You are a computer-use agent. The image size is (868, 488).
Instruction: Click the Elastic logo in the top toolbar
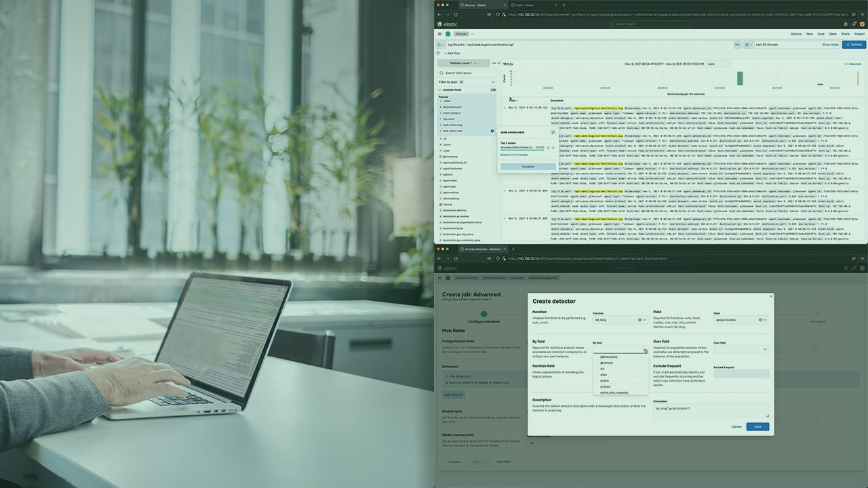(x=448, y=34)
